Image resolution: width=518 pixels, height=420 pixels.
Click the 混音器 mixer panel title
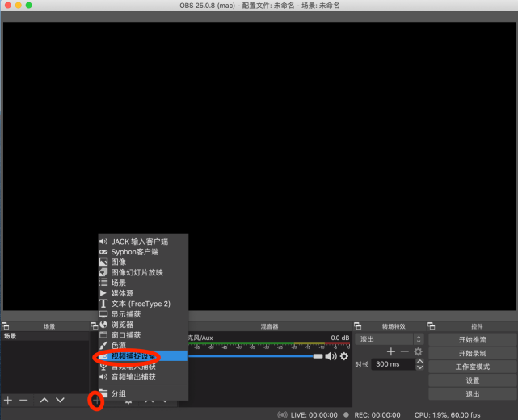[269, 326]
